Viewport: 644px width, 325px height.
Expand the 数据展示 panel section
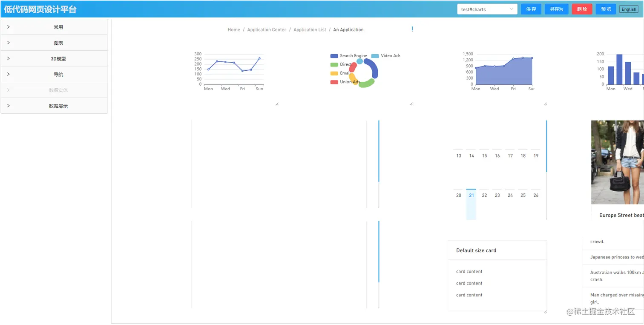tap(54, 106)
